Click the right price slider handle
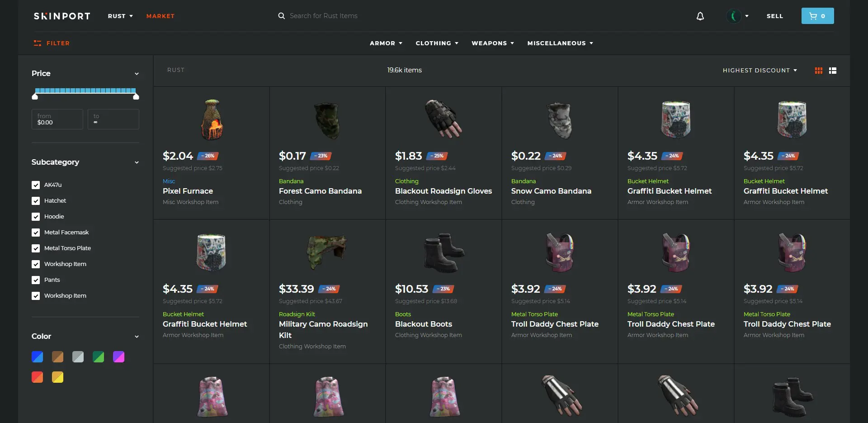 pos(136,96)
